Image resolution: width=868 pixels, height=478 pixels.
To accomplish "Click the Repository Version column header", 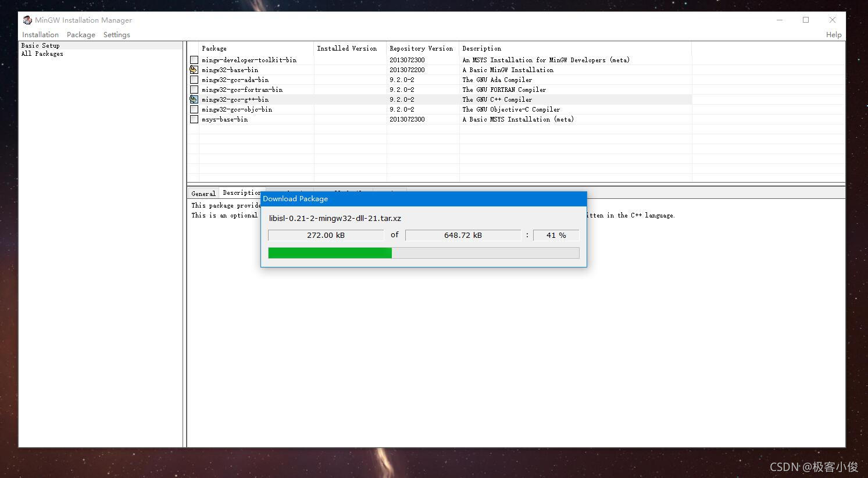I will click(423, 48).
